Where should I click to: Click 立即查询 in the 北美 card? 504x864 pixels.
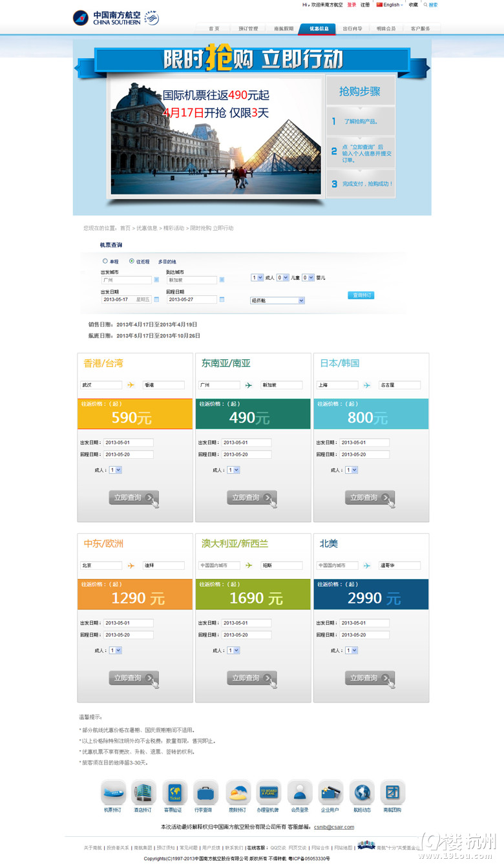click(370, 678)
